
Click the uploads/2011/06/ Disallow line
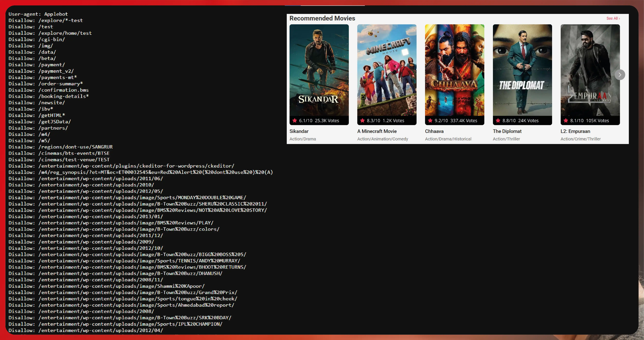point(86,179)
